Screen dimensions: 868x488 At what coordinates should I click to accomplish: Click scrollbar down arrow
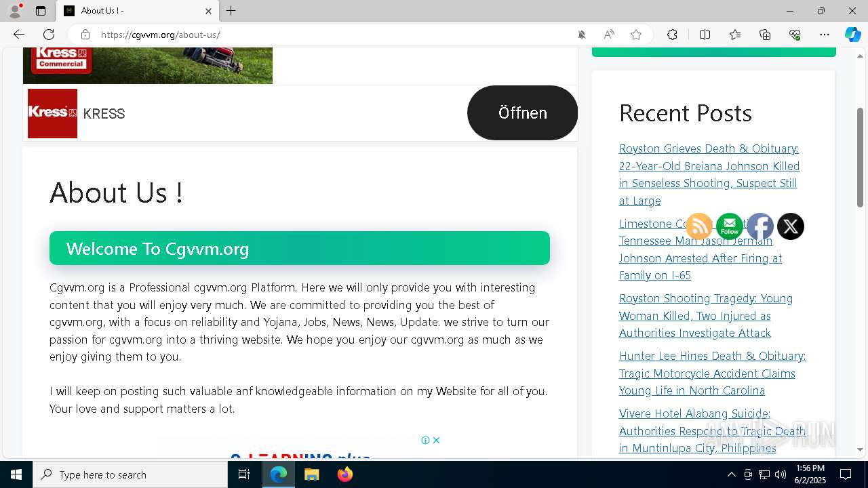(x=861, y=449)
